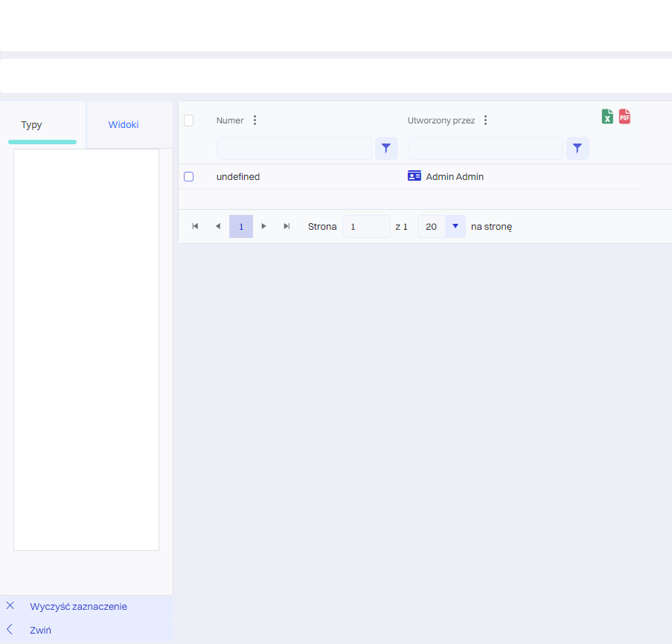Collapse the side panel with Zwiń

pos(40,630)
